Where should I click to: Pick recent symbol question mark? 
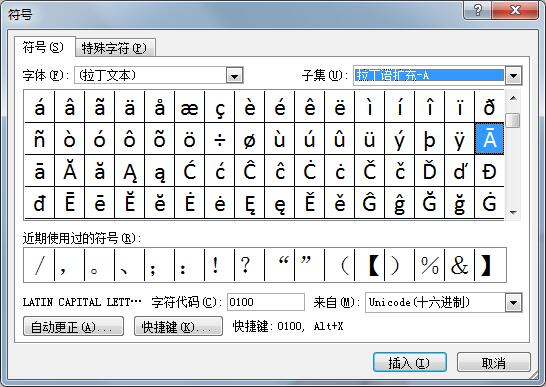tap(250, 265)
